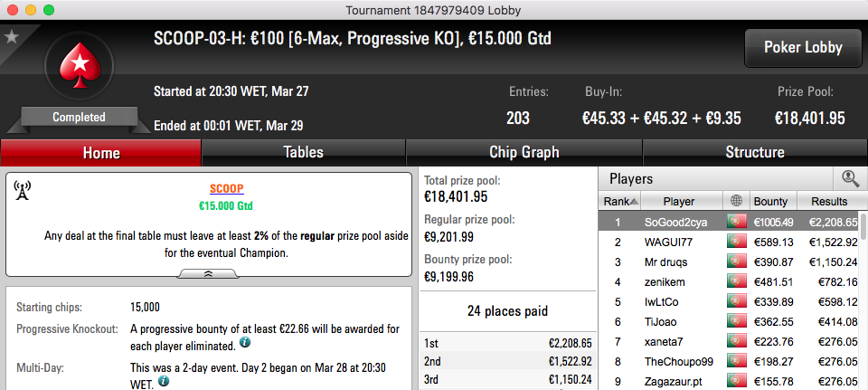This screenshot has height=390, width=868.
Task: Click the country globe column icon
Action: pos(736,201)
